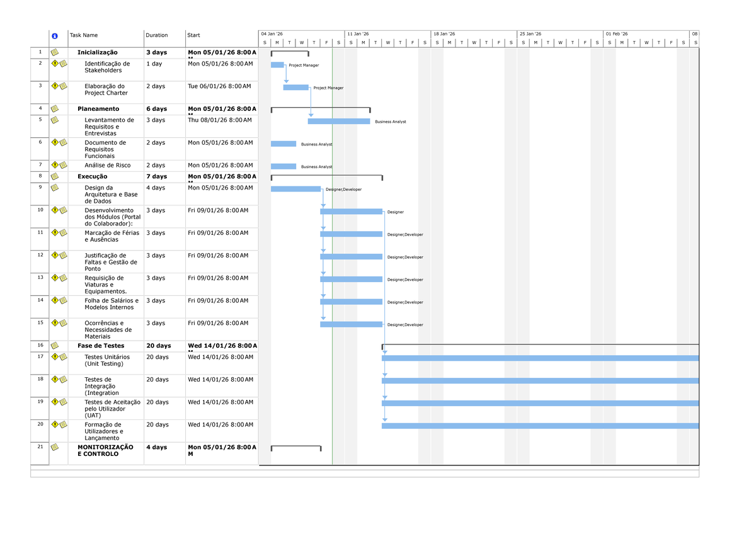
Task: Click 'Designer,Developer' label beside Design da Arquitetura bar
Action: (344, 190)
